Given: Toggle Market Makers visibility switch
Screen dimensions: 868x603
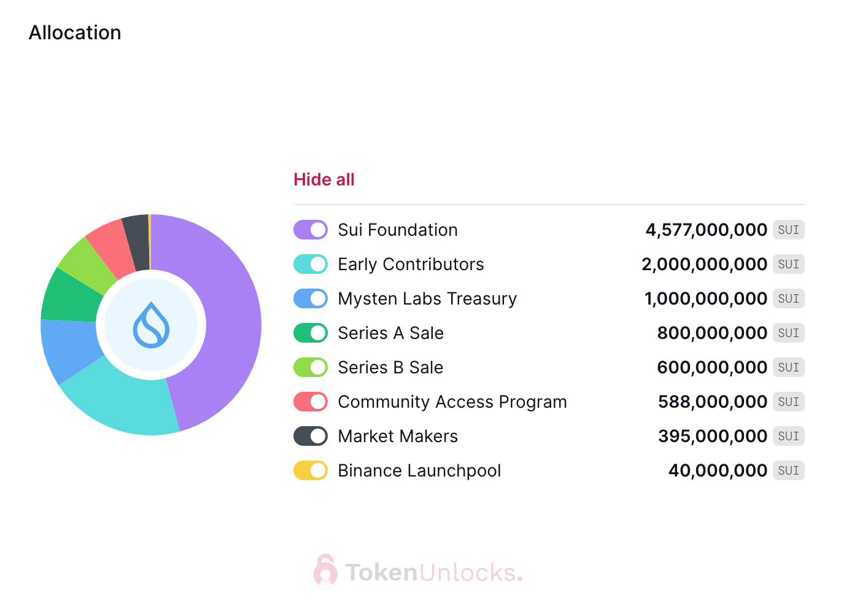Looking at the screenshot, I should 311,436.
